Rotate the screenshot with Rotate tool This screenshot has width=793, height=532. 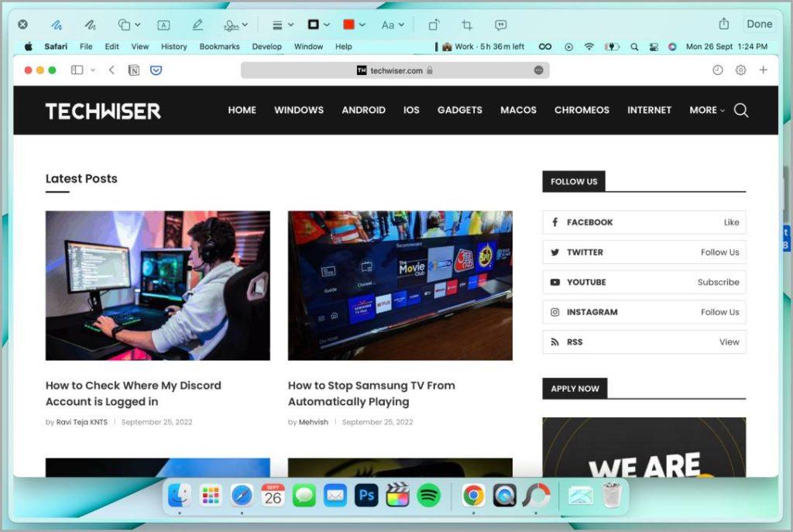(434, 25)
